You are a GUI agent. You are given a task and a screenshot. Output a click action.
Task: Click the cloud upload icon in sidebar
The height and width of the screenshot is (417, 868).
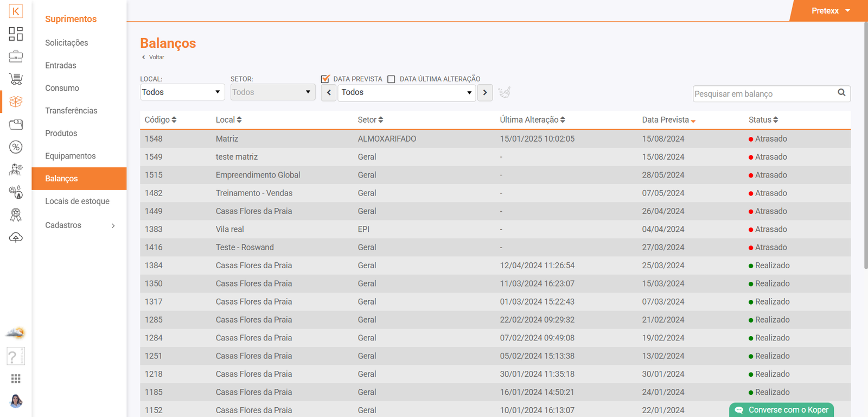16,238
